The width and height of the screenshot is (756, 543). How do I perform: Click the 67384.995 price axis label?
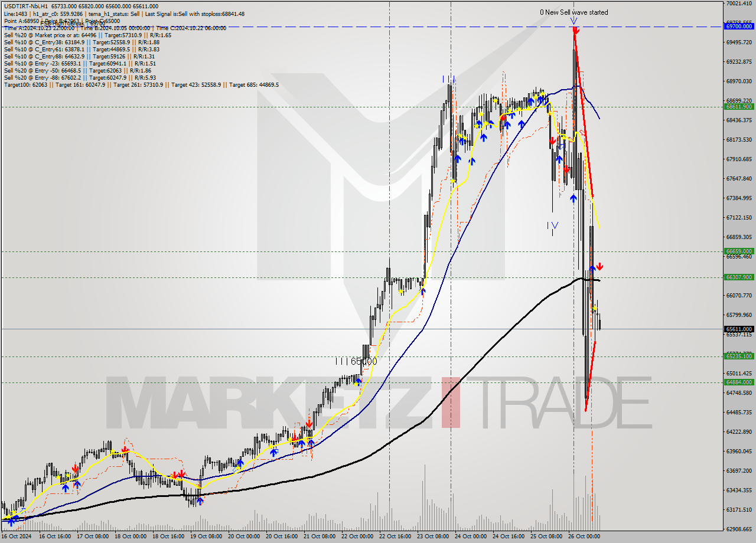click(739, 198)
